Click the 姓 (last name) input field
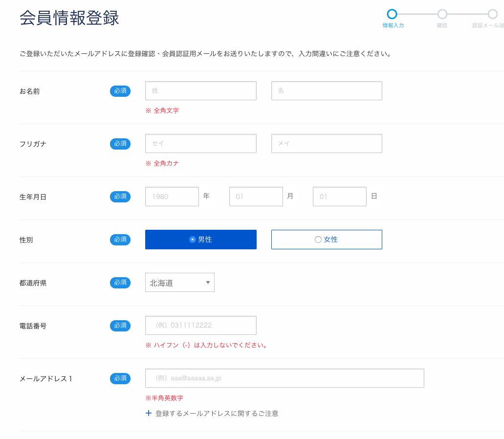 coord(200,90)
